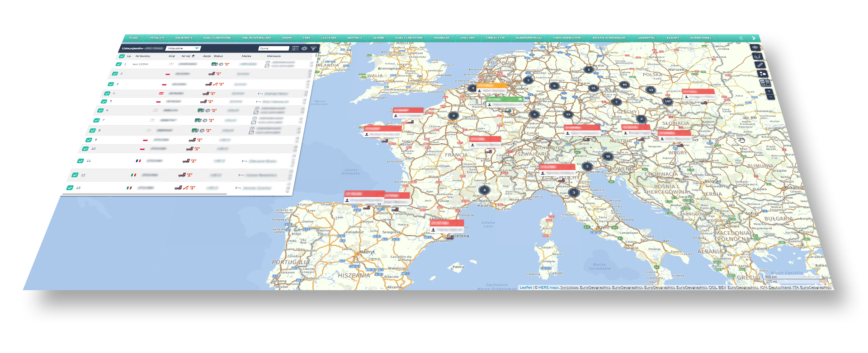The height and width of the screenshot is (353, 868).
Task: Uncheck vehicle row 7 checkbox
Action: coord(96,120)
